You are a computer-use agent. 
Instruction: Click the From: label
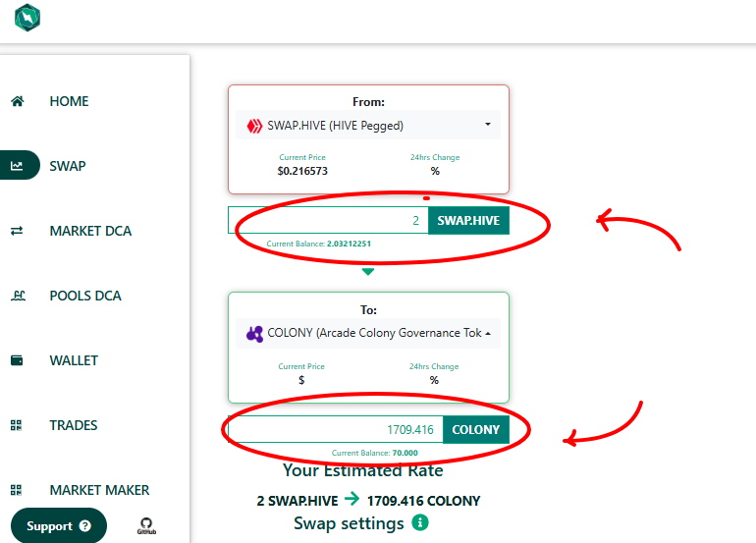tap(368, 102)
